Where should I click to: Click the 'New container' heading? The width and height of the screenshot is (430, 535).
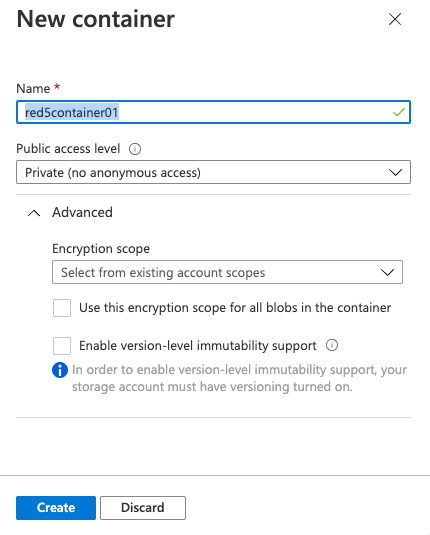click(x=96, y=19)
